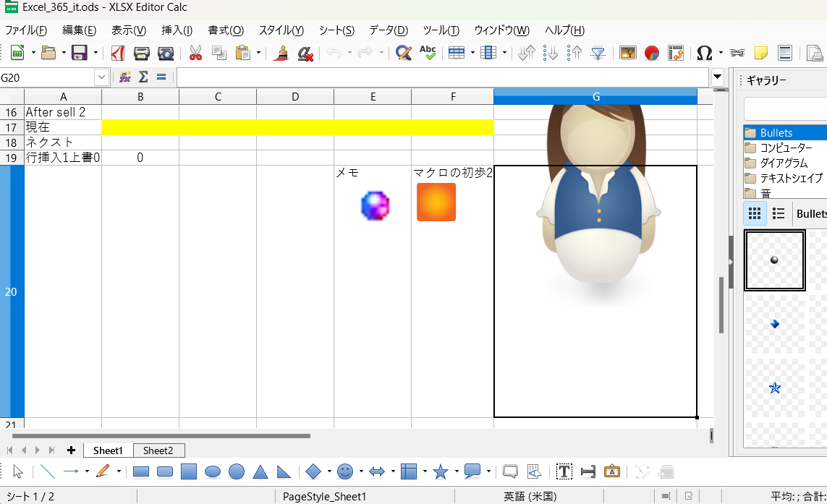Open the Function Wizard fx icon

pos(125,77)
